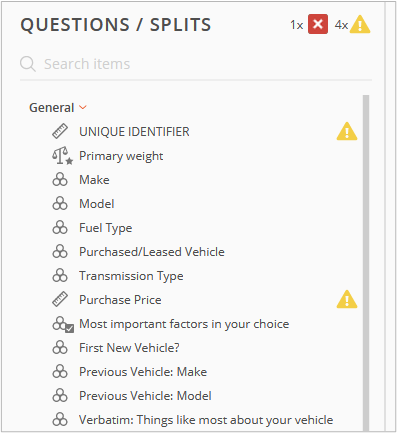The image size is (397, 433).
Task: Click the circles icon beside Make
Action: [x=60, y=180]
